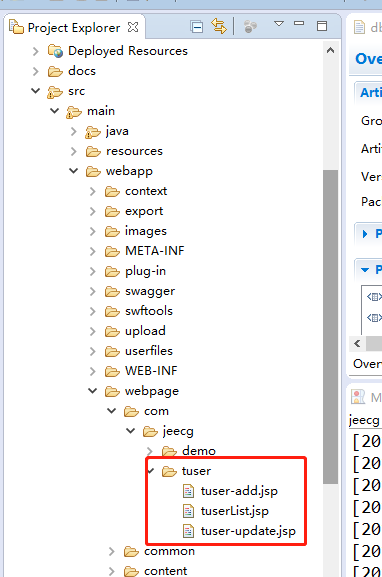Select the common folder icon
Image resolution: width=382 pixels, height=577 pixels.
131,552
